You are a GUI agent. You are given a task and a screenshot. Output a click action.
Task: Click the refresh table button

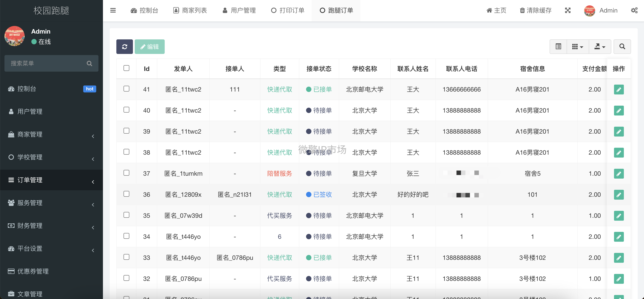[x=124, y=47]
